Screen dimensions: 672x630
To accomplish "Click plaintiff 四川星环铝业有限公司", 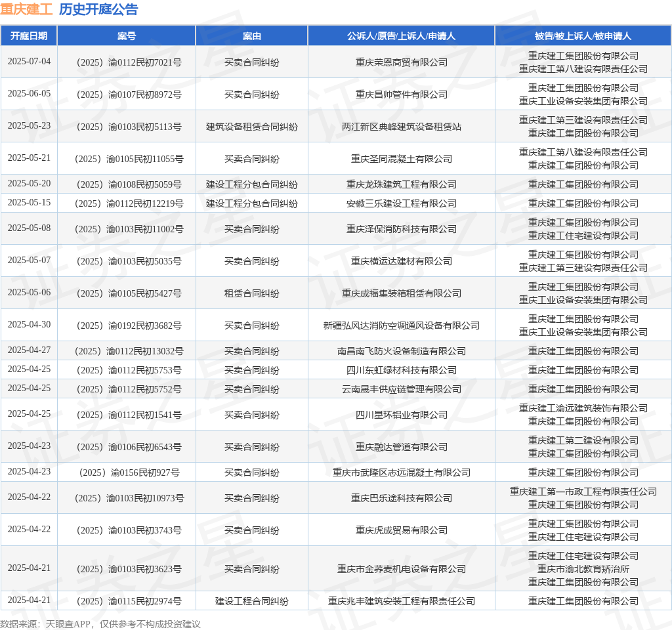I will (401, 415).
